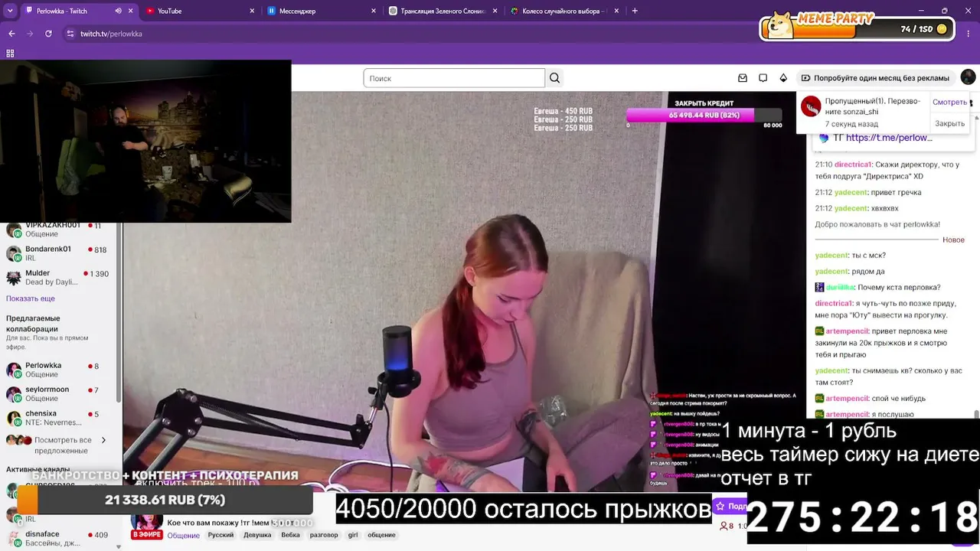The image size is (980, 551).
Task: Click the Mulder channel avatar
Action: click(14, 278)
